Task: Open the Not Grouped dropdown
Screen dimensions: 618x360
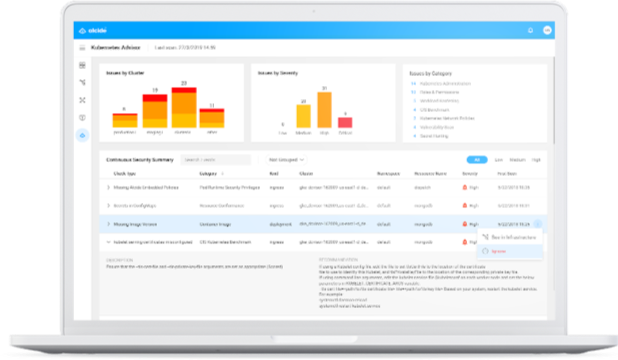Action: (x=286, y=160)
